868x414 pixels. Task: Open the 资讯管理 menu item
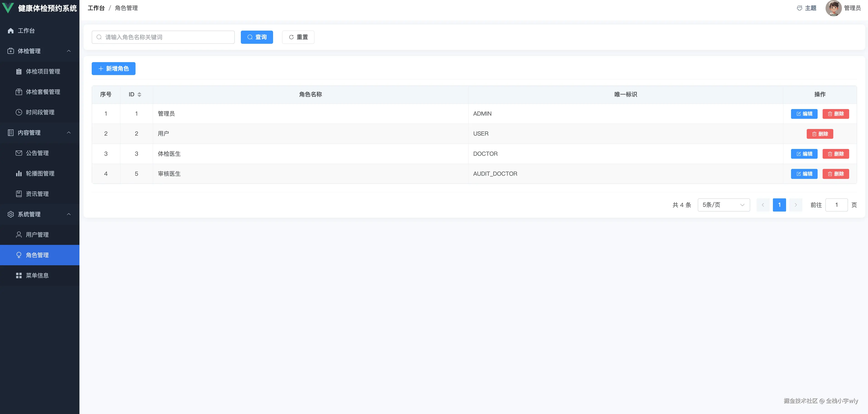[x=37, y=194]
